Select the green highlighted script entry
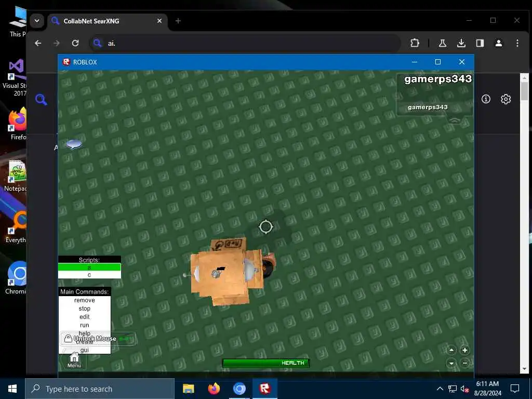 [89, 268]
